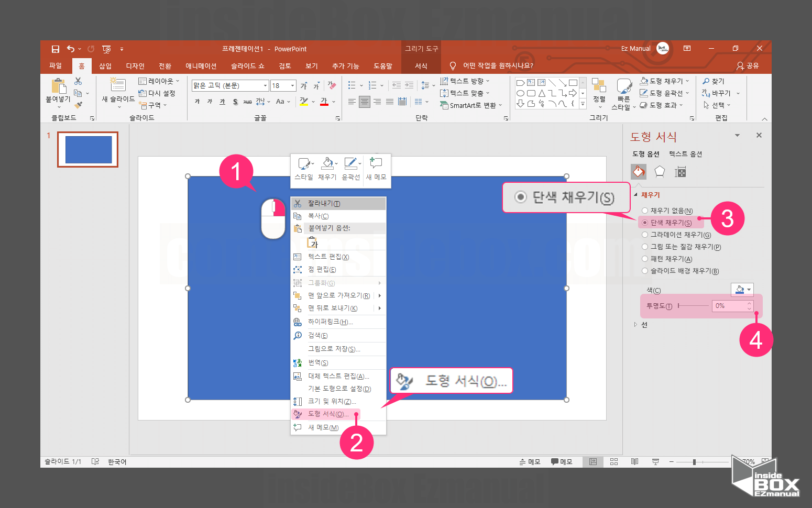Collapse the Fill (채우기) section

635,195
